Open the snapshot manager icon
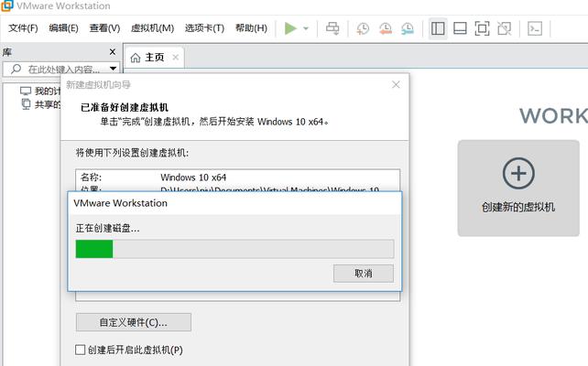This screenshot has width=588, height=366. pyautogui.click(x=408, y=28)
